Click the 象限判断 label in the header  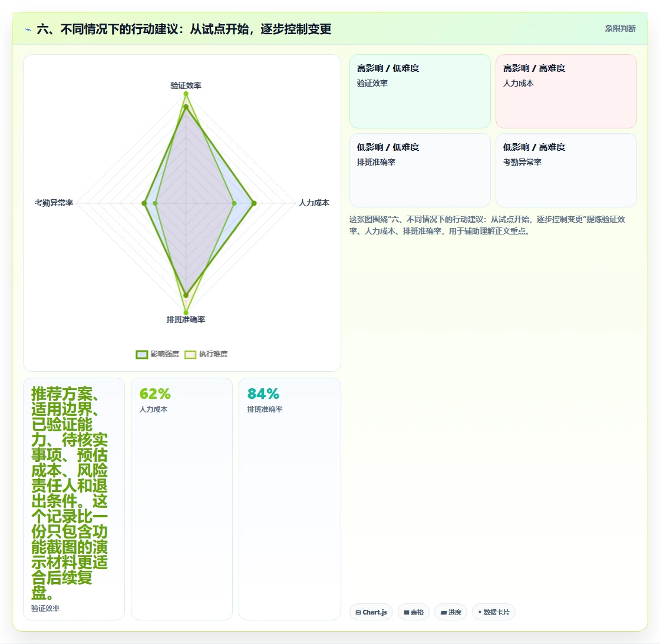coord(620,29)
